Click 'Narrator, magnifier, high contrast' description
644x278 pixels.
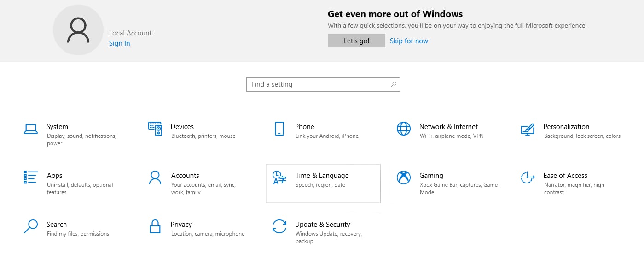574,189
